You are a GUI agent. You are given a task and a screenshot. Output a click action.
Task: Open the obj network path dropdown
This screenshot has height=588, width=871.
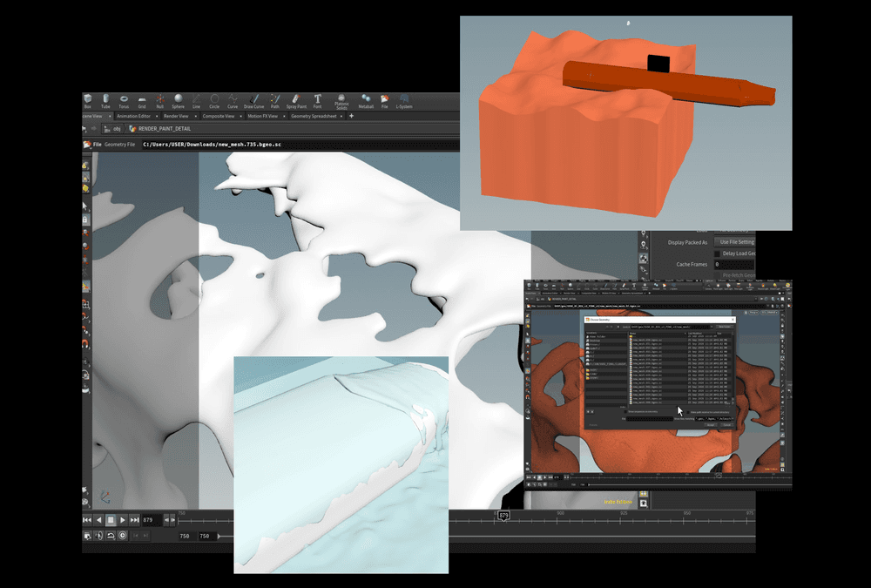point(117,128)
